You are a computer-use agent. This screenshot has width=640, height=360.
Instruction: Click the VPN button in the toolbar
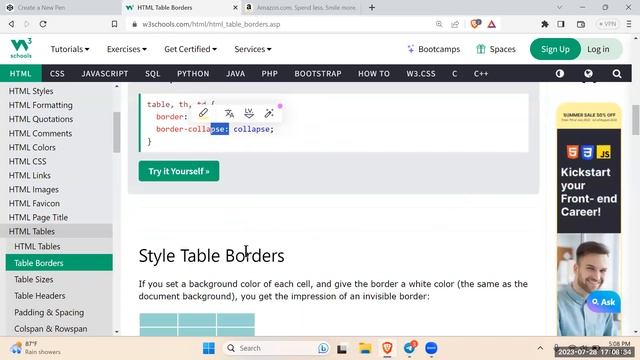click(607, 24)
